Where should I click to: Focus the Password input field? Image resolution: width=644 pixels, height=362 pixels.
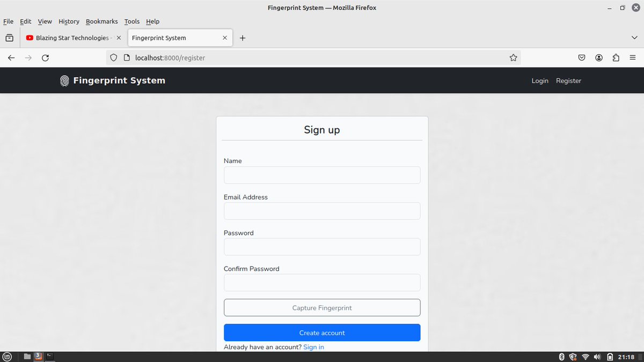coord(322,247)
